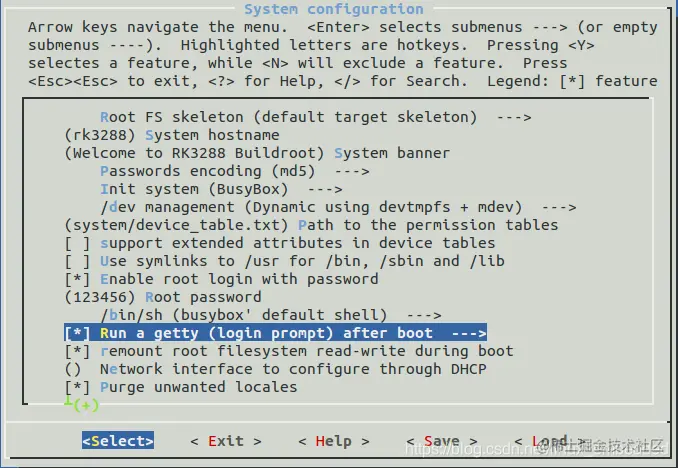Open the Help button

pyautogui.click(x=334, y=441)
